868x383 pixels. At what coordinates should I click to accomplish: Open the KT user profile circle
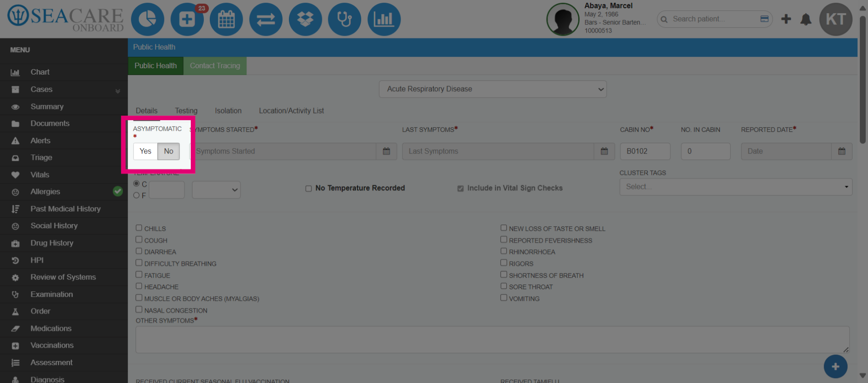pos(836,19)
